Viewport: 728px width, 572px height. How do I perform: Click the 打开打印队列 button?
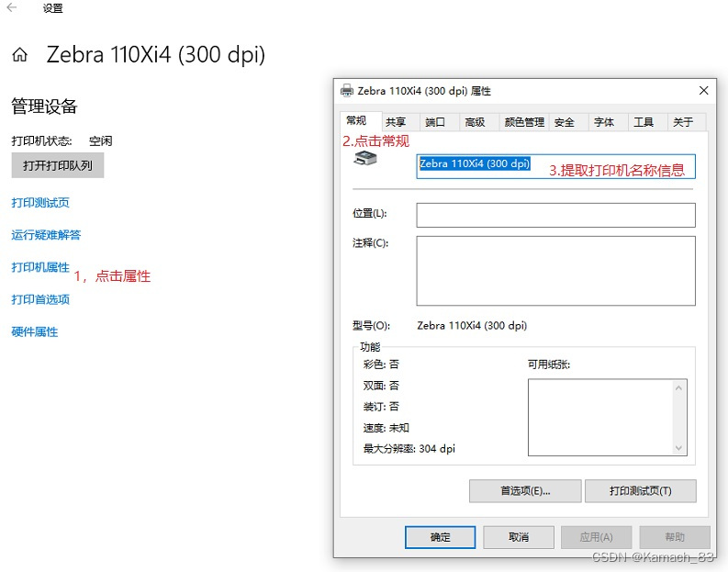58,166
